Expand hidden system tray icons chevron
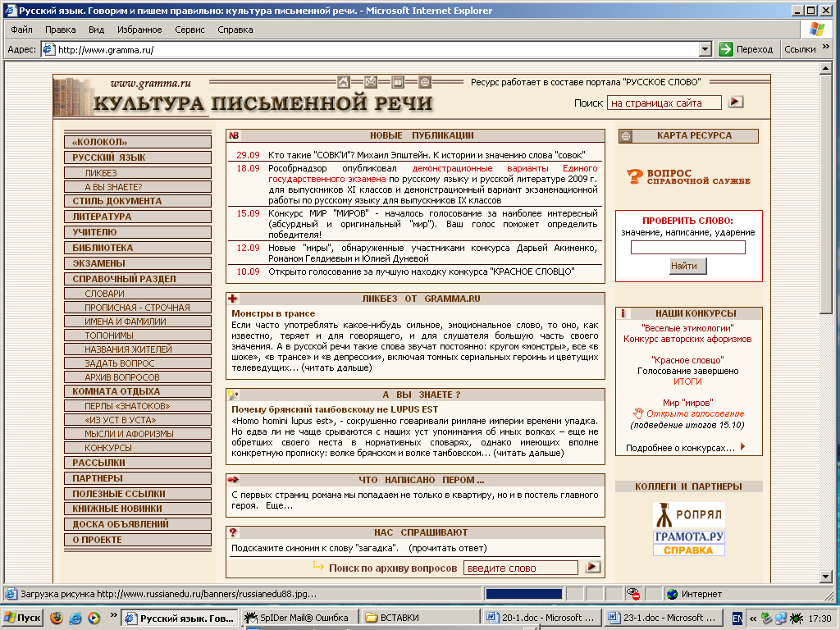The image size is (840, 630). [x=753, y=619]
